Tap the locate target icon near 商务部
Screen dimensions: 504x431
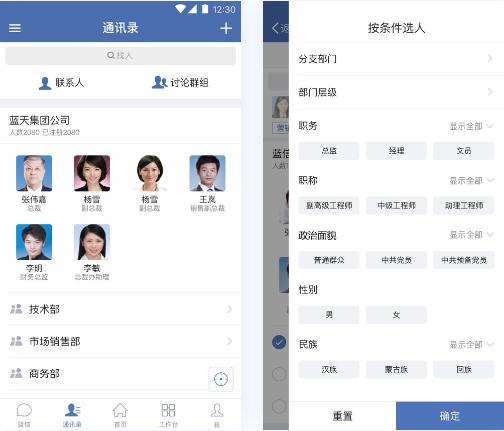(x=221, y=379)
